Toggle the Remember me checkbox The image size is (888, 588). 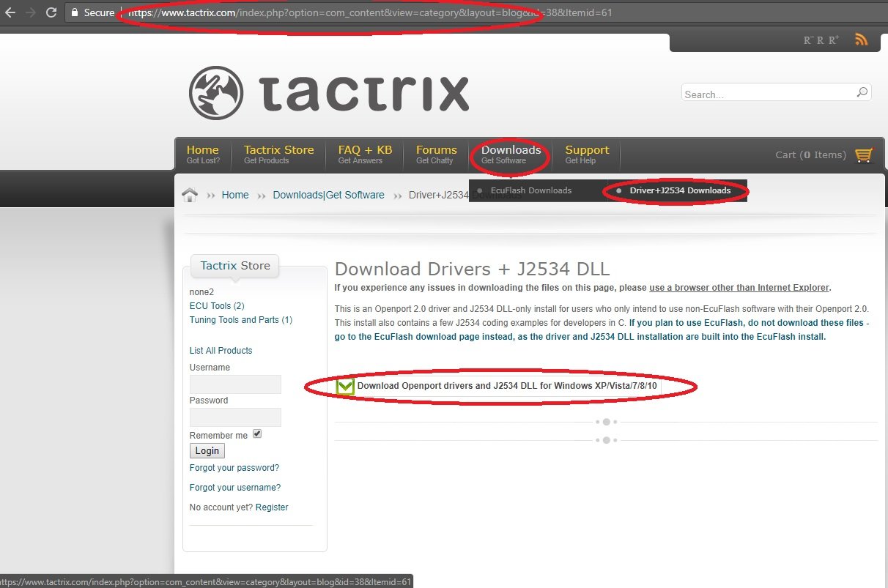point(257,433)
